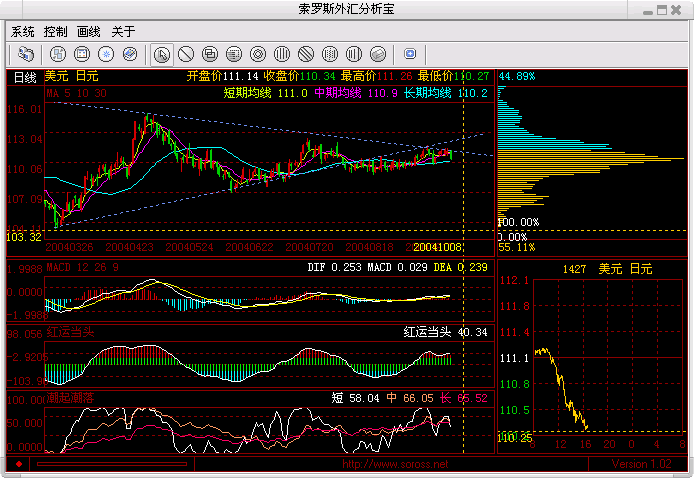
Task: Open the 系统 menu
Action: [x=23, y=31]
